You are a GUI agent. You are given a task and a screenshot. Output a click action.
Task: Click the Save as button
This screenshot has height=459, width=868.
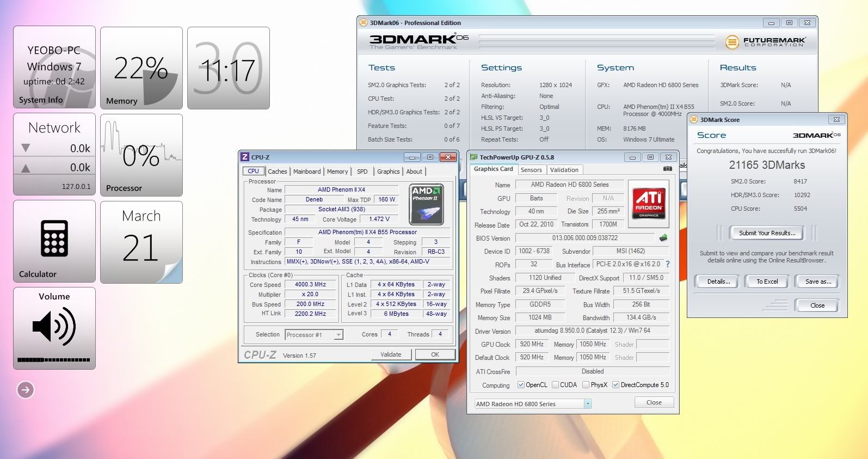818,281
